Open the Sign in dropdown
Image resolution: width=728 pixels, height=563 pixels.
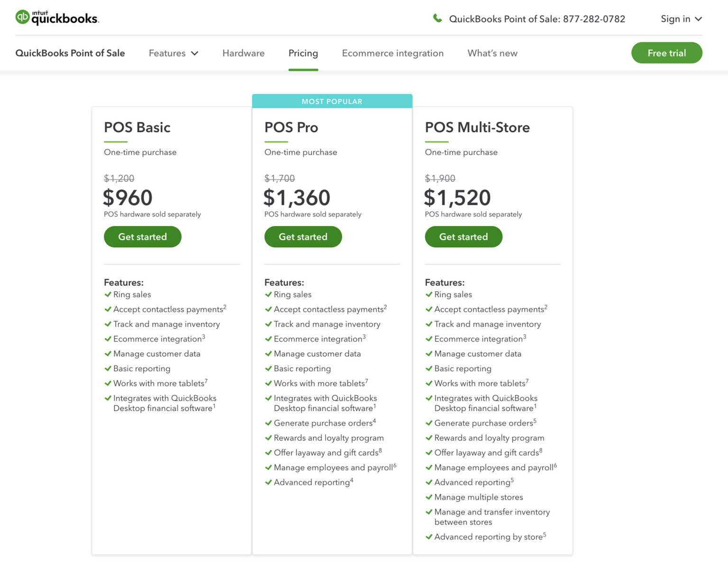tap(681, 19)
